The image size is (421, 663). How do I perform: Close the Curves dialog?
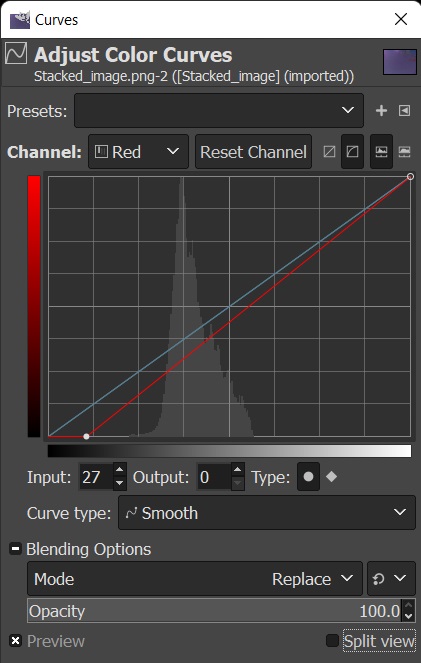(401, 19)
